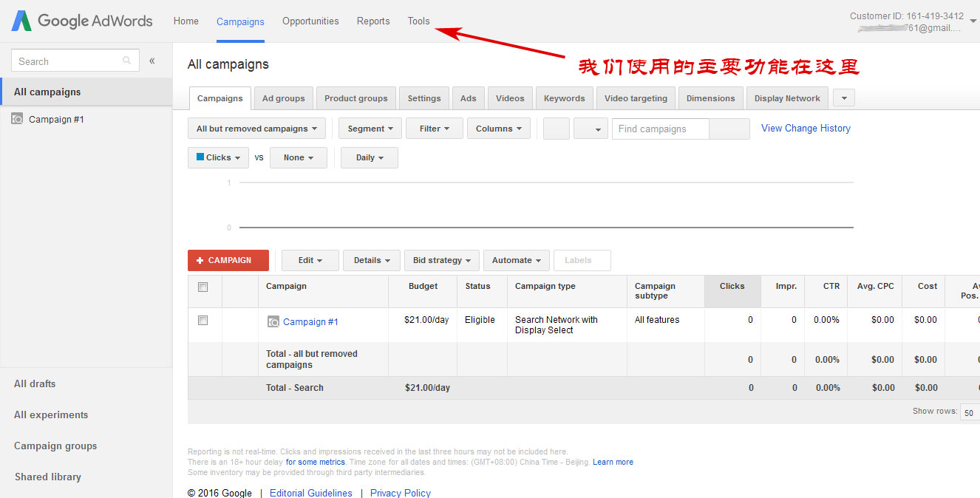The image size is (980, 498).
Task: Click the Labels button
Action: click(x=582, y=260)
